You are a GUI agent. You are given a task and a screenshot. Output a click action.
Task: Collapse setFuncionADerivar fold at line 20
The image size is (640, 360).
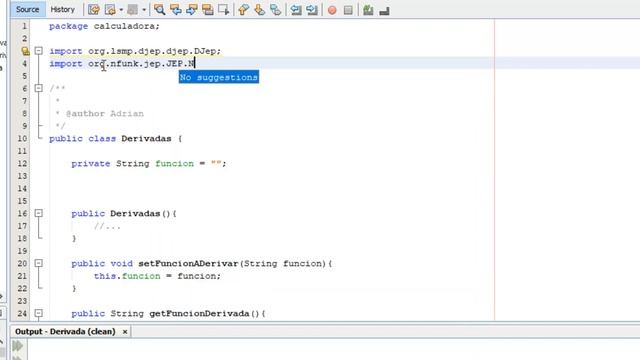38,263
